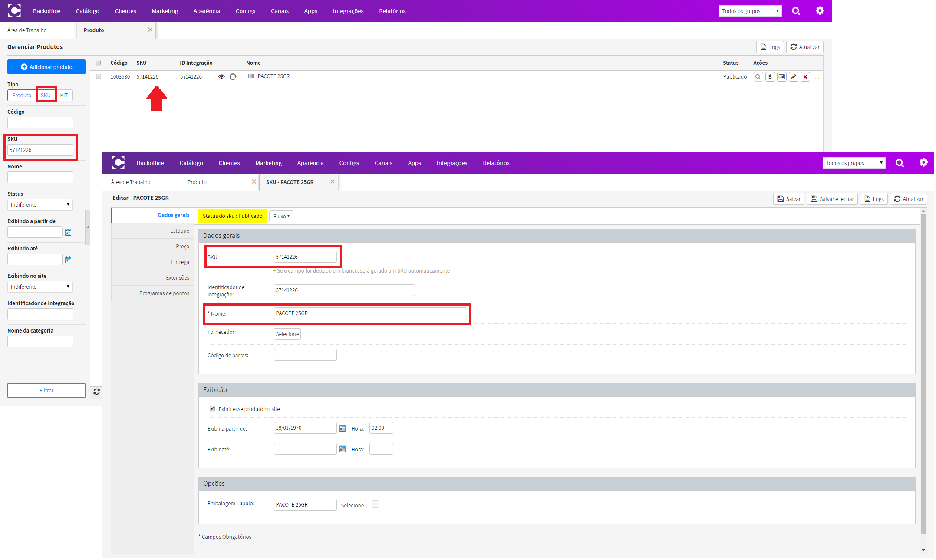
Task: Switch to the Entrega section tab
Action: tap(152, 262)
